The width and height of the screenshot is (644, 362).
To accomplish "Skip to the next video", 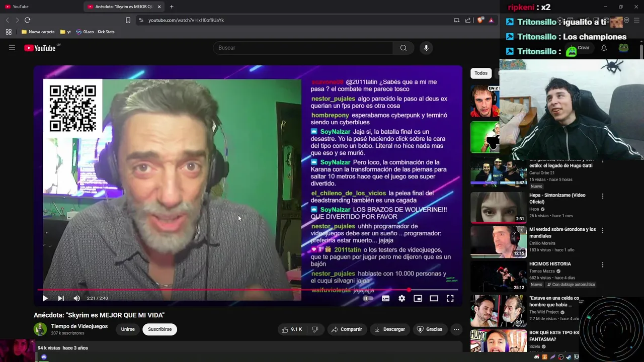I will [x=61, y=298].
